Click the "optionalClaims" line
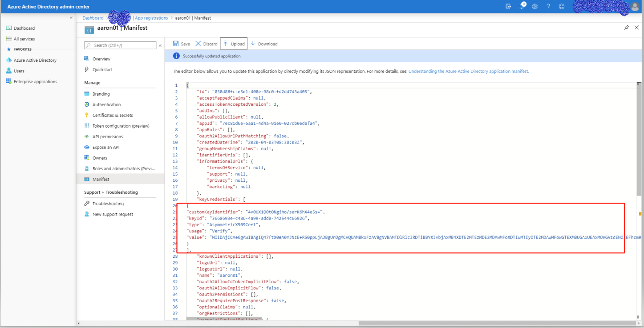 [x=226, y=307]
